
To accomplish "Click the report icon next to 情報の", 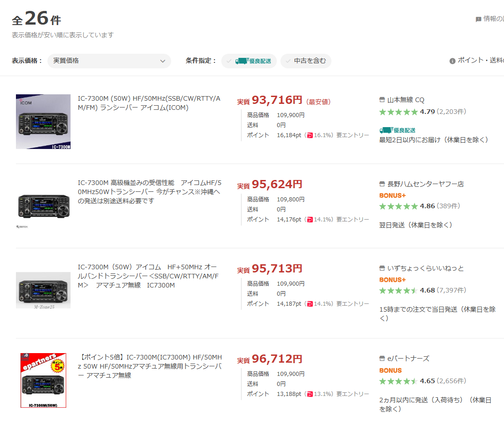I will click(x=479, y=19).
